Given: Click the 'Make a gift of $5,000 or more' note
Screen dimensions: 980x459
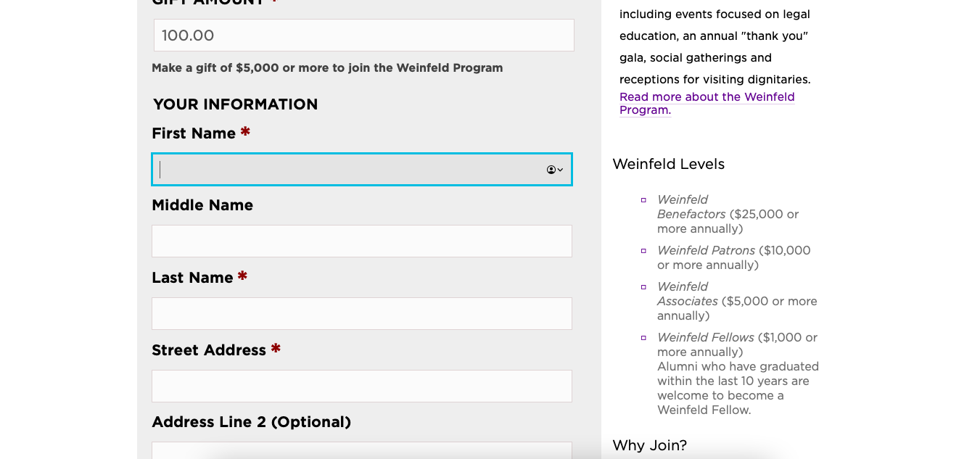Looking at the screenshot, I should point(327,68).
